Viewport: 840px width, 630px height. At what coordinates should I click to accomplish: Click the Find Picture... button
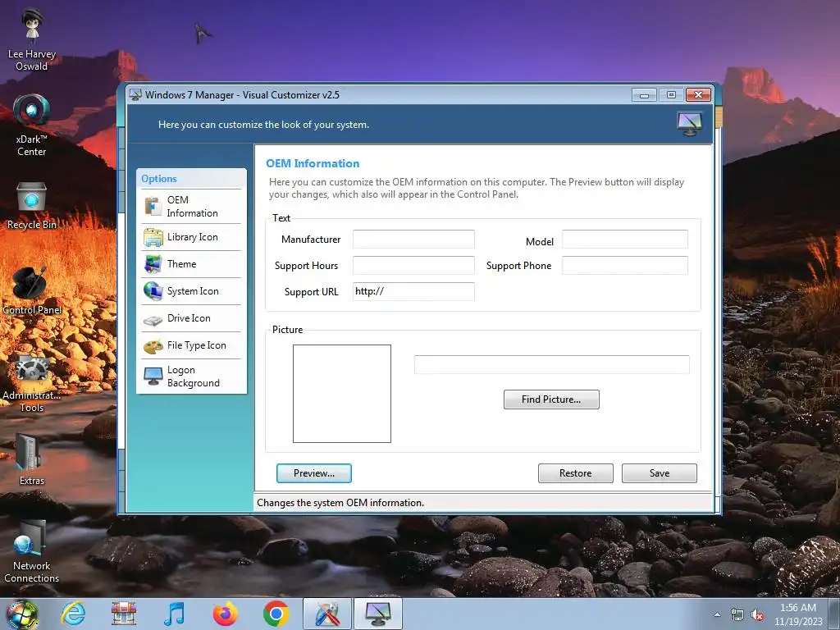pyautogui.click(x=551, y=399)
